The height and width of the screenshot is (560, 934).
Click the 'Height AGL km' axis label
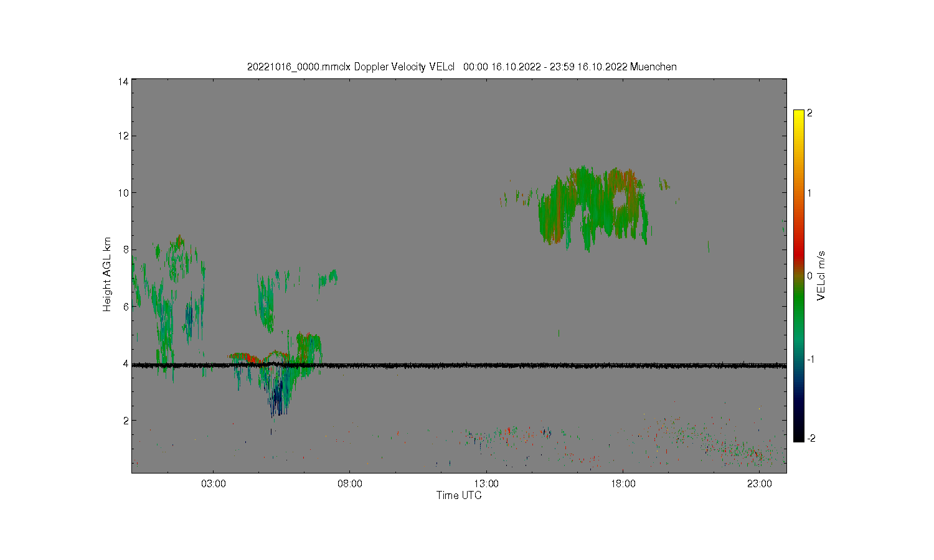click(107, 274)
